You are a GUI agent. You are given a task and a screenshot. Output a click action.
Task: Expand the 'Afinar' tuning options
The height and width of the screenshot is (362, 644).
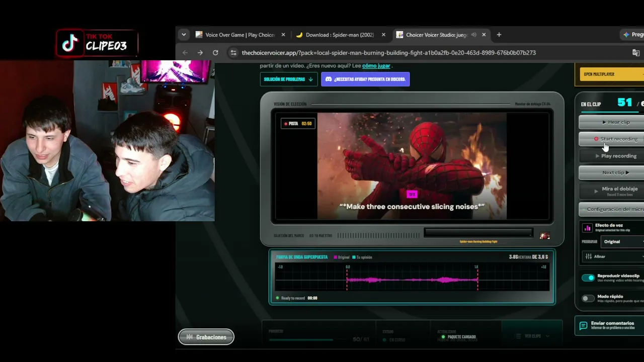[613, 256]
